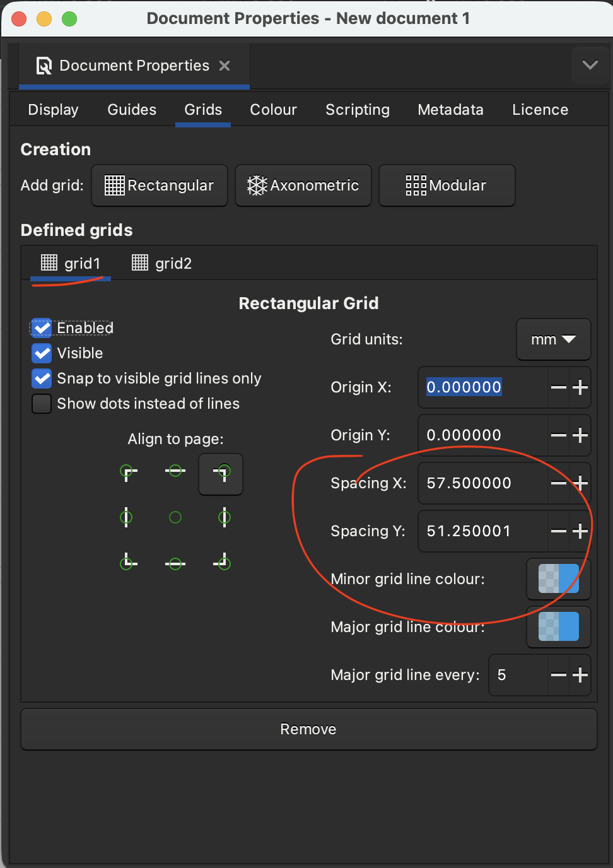Image resolution: width=613 pixels, height=868 pixels.
Task: Add a Rectangular grid
Action: pos(160,185)
